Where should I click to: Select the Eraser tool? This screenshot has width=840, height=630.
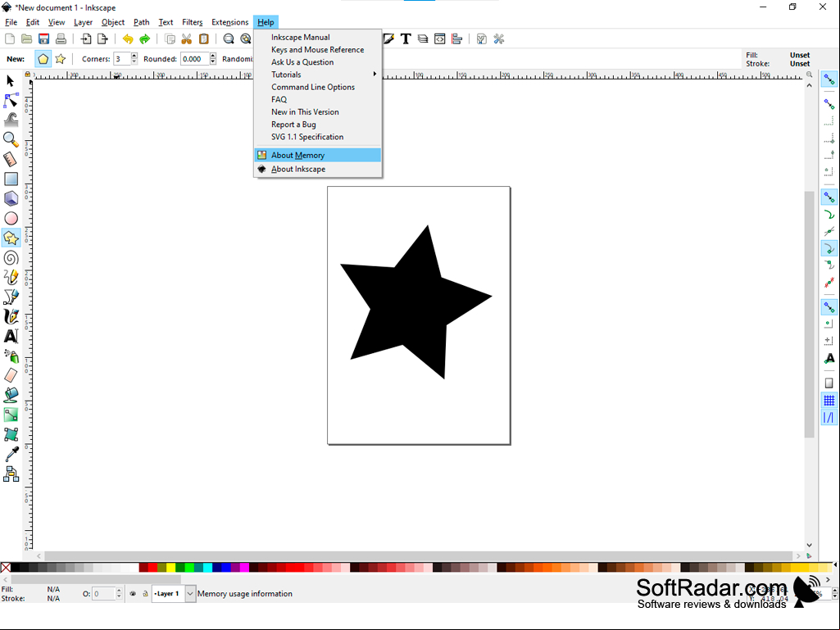pos(11,375)
